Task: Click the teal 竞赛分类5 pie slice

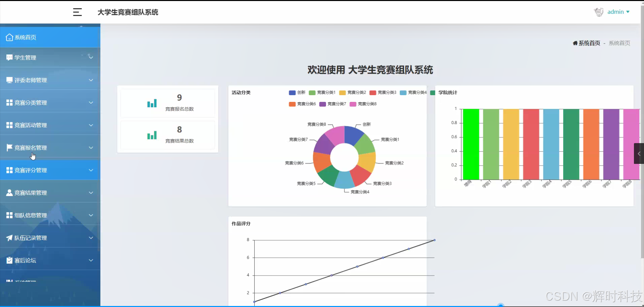Action: point(329,176)
